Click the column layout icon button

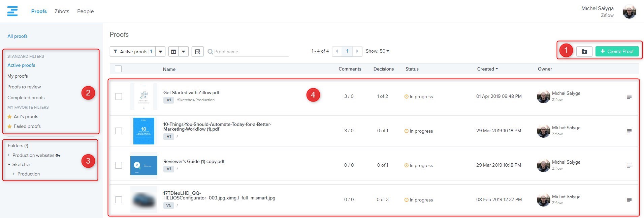[173, 51]
